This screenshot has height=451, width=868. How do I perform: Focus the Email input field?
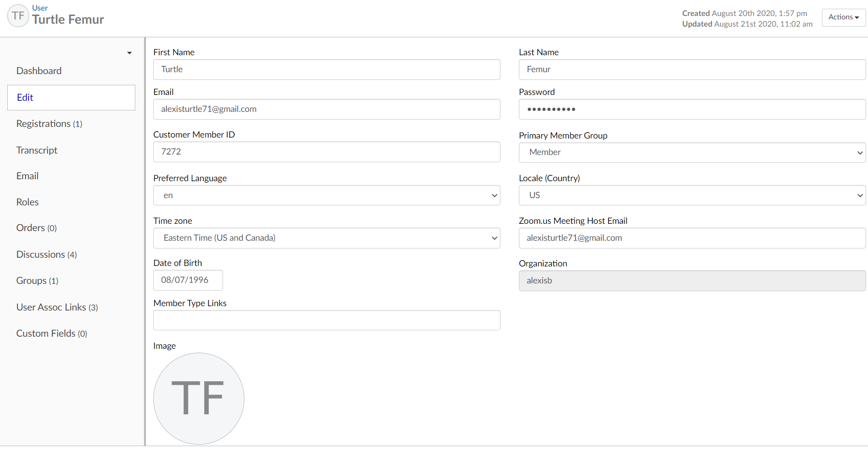tap(327, 109)
